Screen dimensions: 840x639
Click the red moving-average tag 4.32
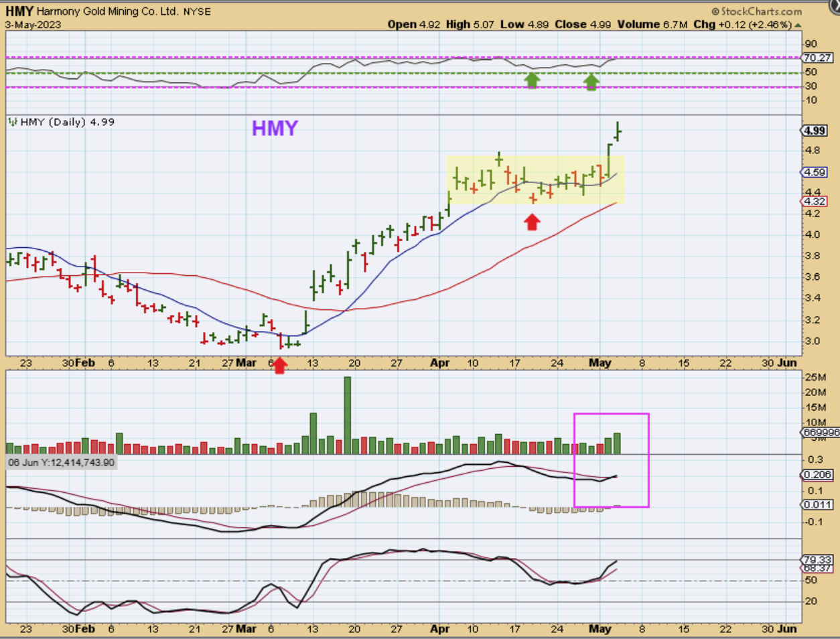[815, 201]
